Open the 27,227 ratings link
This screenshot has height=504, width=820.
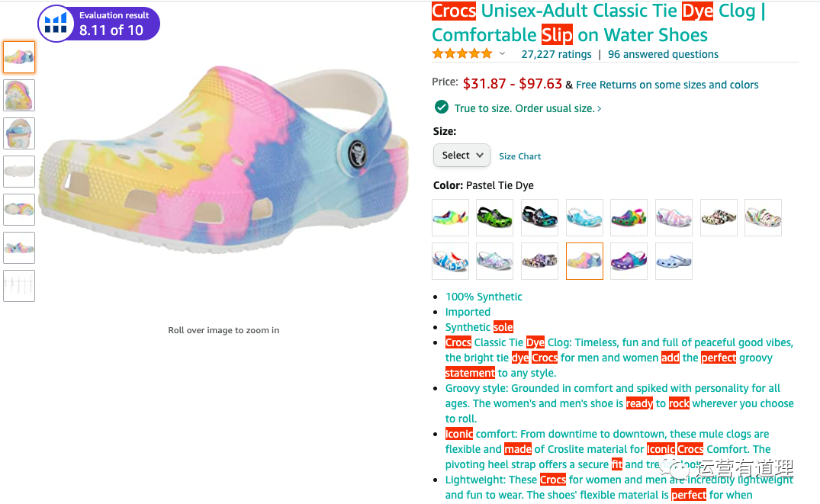[556, 54]
